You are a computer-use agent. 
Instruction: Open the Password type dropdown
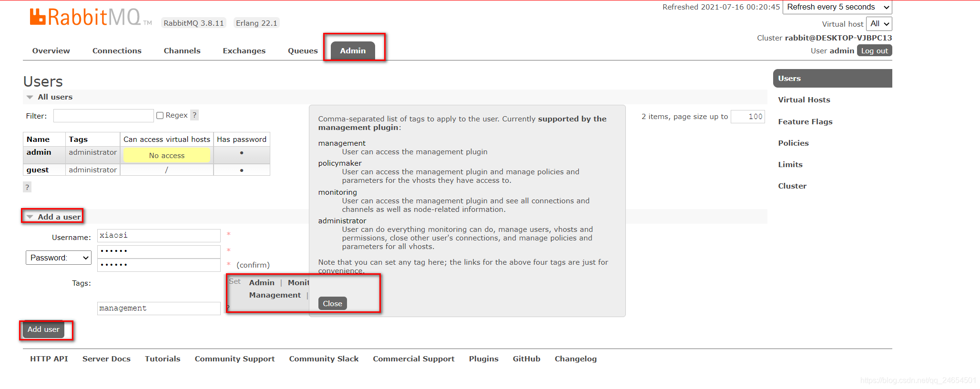click(x=59, y=258)
